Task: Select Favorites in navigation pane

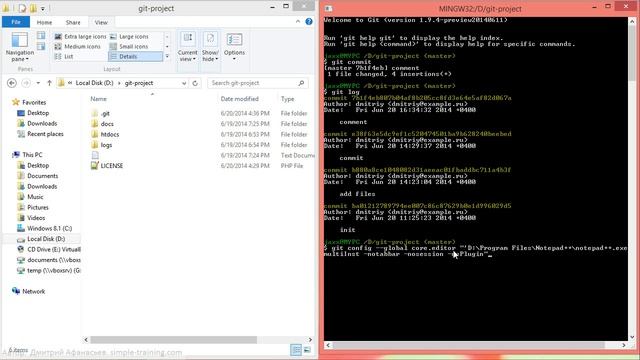Action: pyautogui.click(x=34, y=102)
